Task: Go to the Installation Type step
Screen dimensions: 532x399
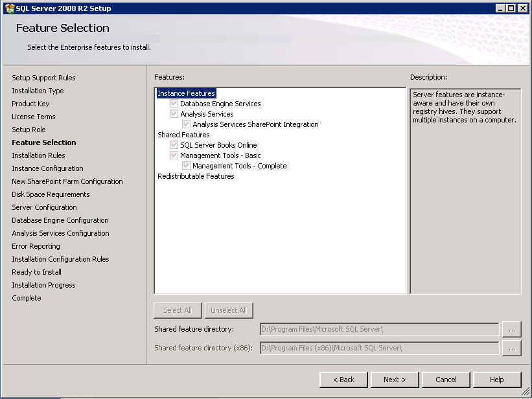Action: [x=38, y=91]
